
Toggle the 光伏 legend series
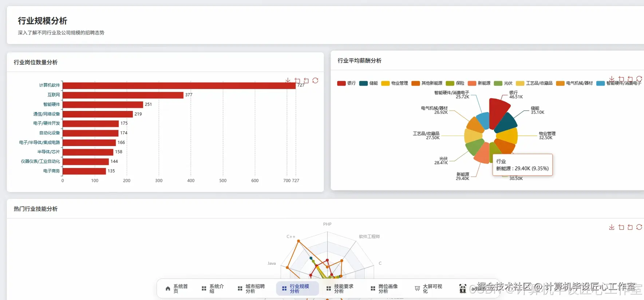click(503, 83)
